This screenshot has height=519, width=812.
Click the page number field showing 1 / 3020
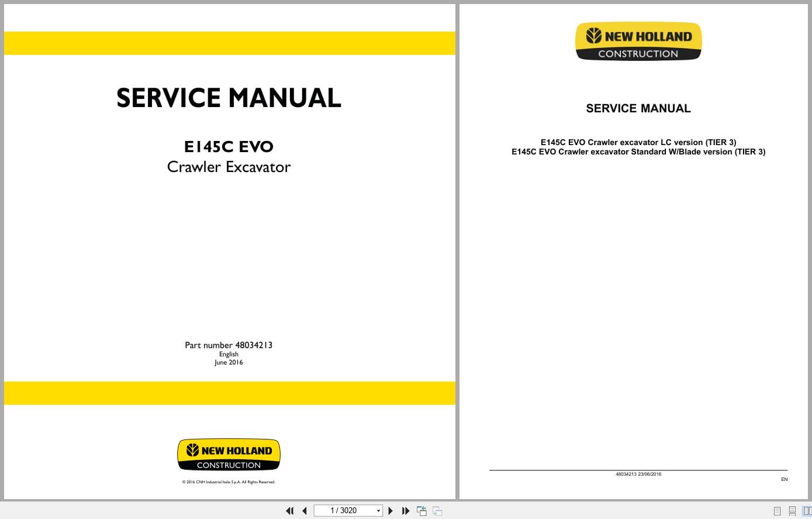tap(345, 510)
